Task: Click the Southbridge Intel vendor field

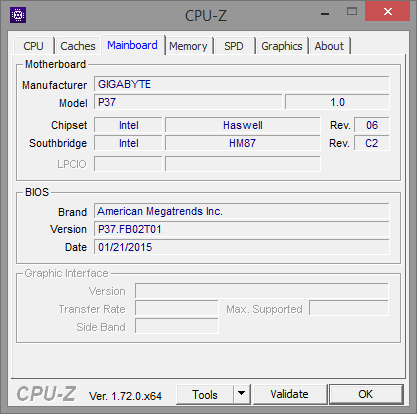Action: point(128,143)
